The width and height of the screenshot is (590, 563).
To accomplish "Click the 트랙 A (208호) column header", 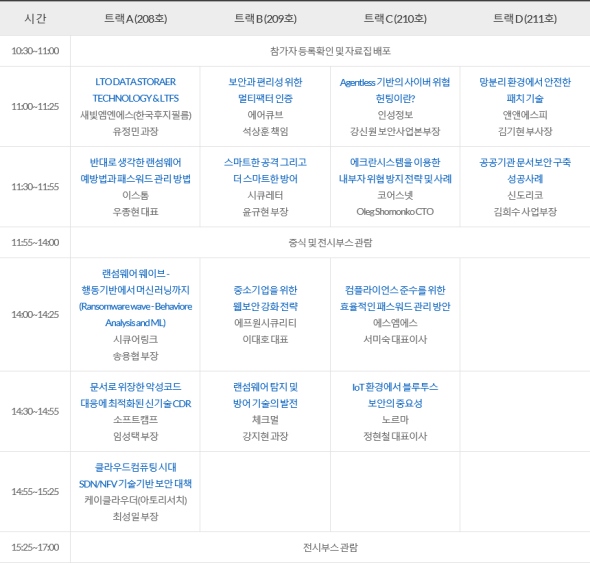I will pyautogui.click(x=135, y=18).
